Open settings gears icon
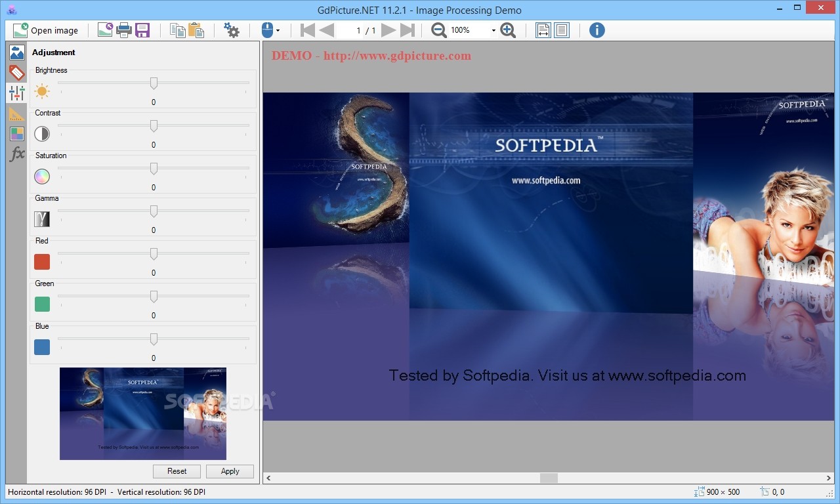Viewport: 840px width, 504px height. 231,30
